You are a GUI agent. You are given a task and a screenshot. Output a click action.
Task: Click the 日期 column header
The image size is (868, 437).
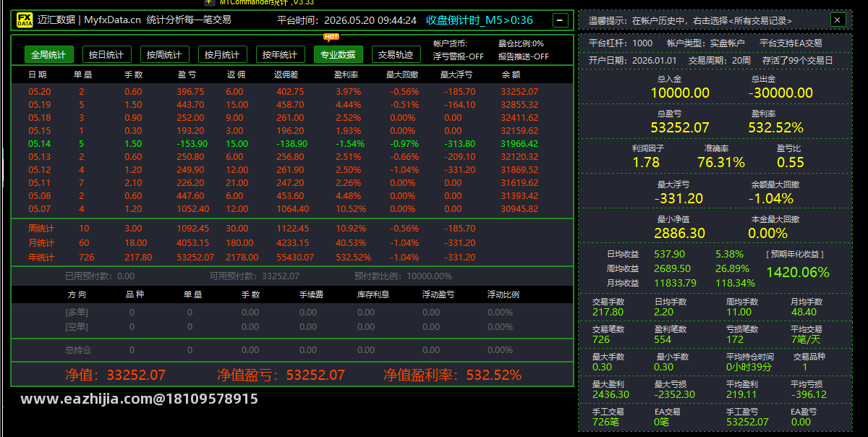(38, 75)
